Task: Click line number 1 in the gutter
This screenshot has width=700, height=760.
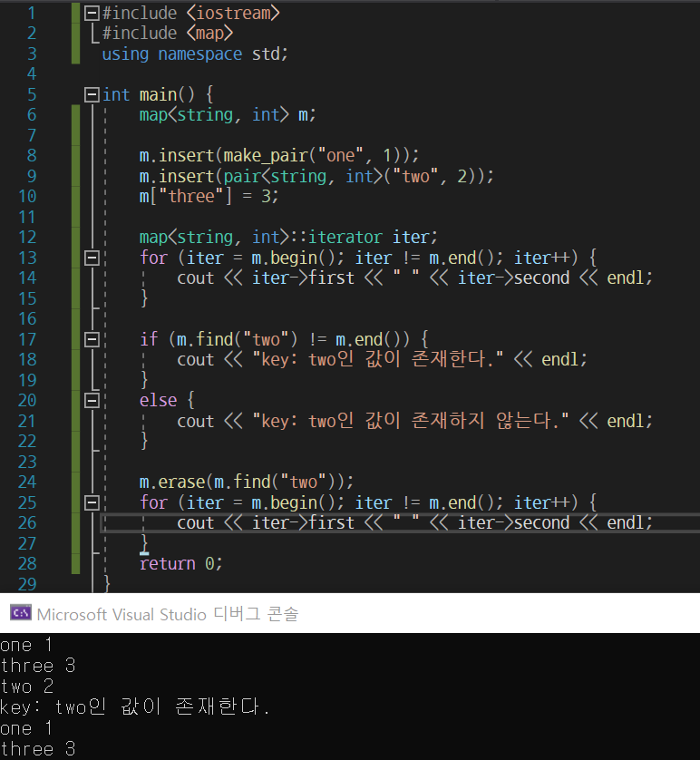Action: 32,13
